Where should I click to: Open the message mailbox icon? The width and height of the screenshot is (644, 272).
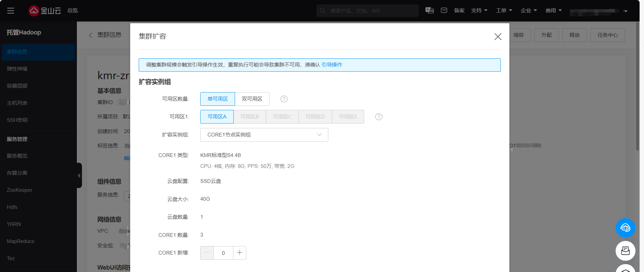444,11
